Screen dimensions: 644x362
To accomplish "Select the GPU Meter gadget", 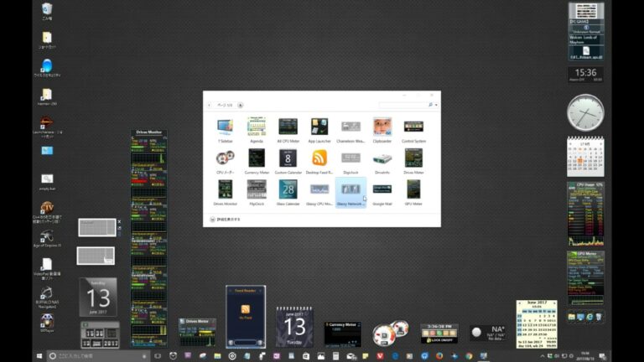I will tap(413, 189).
